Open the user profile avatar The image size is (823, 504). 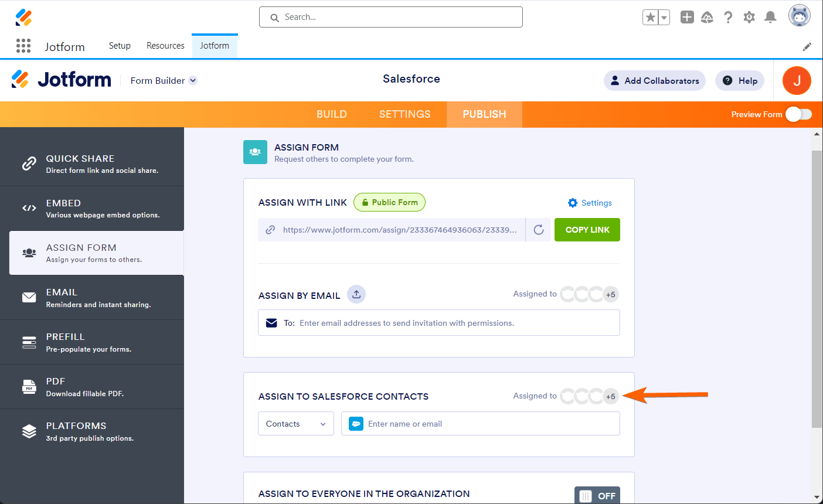tap(800, 16)
